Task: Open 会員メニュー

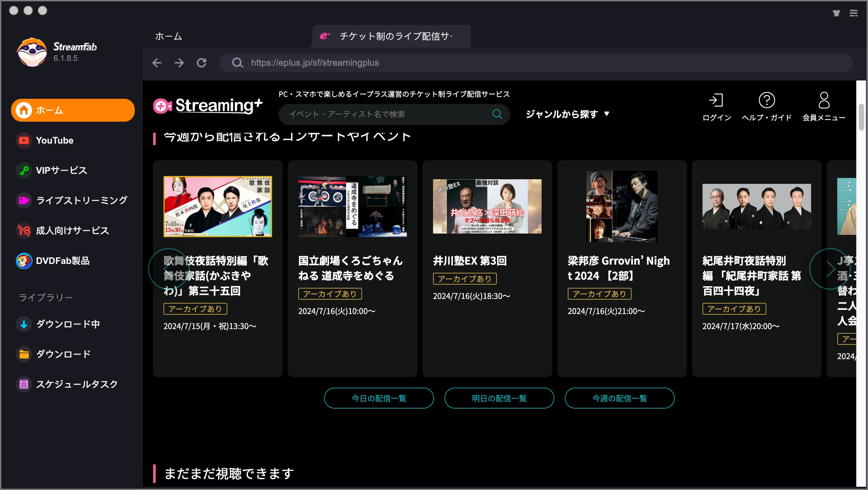Action: (x=824, y=107)
